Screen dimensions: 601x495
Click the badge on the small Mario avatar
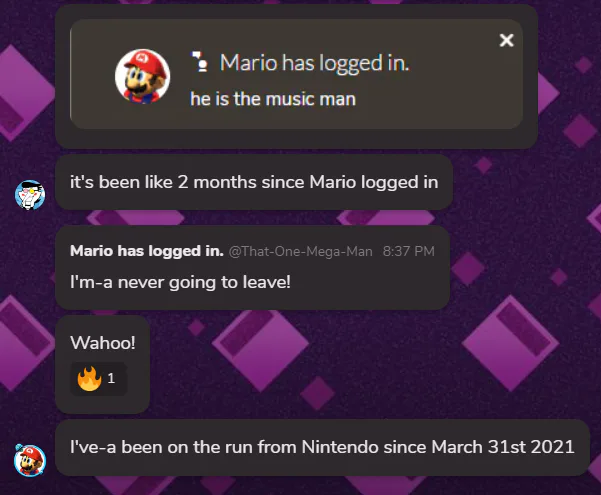coord(19,447)
